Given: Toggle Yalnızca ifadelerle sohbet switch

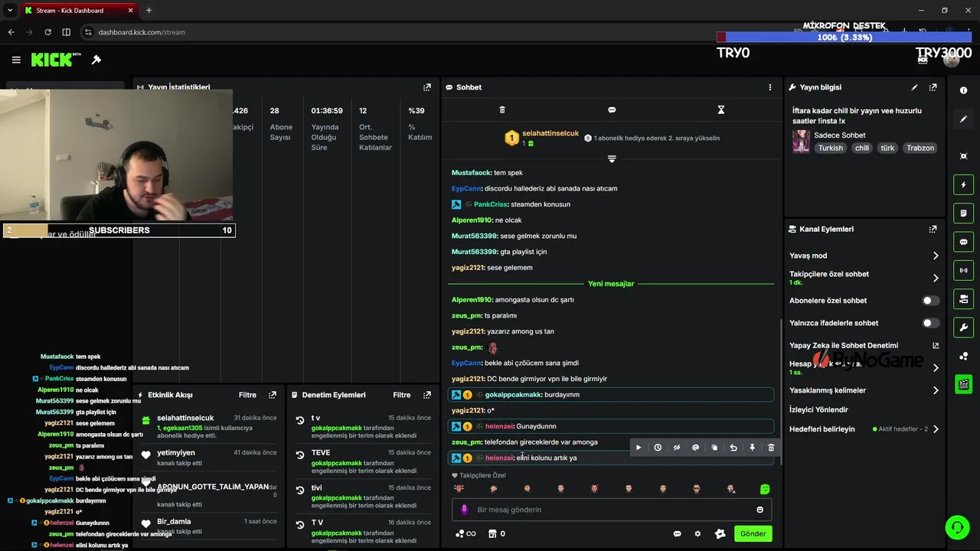Looking at the screenshot, I should click(930, 323).
